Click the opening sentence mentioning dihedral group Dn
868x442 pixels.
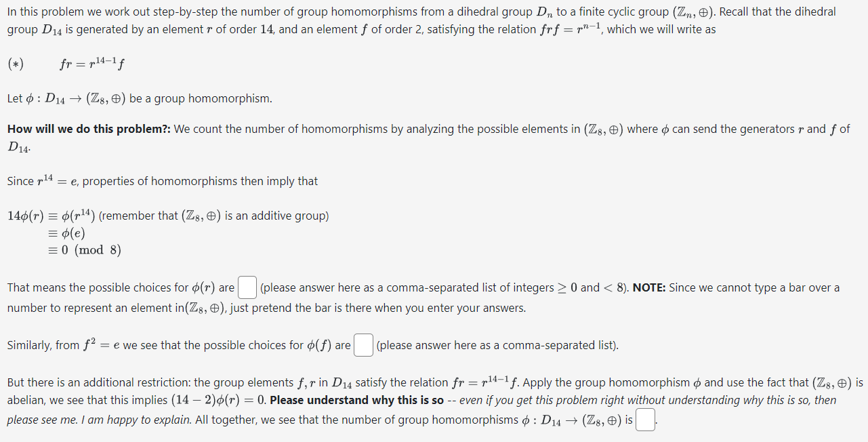tap(271, 12)
